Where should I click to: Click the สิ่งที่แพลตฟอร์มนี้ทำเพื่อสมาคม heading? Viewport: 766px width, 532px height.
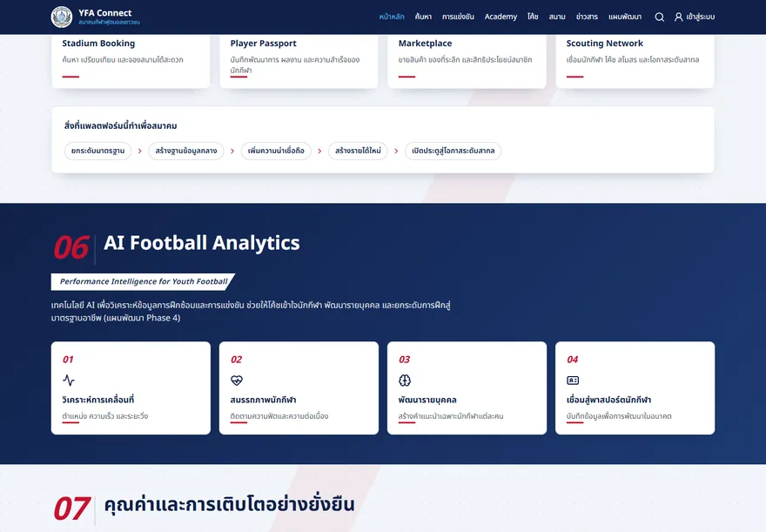click(120, 125)
